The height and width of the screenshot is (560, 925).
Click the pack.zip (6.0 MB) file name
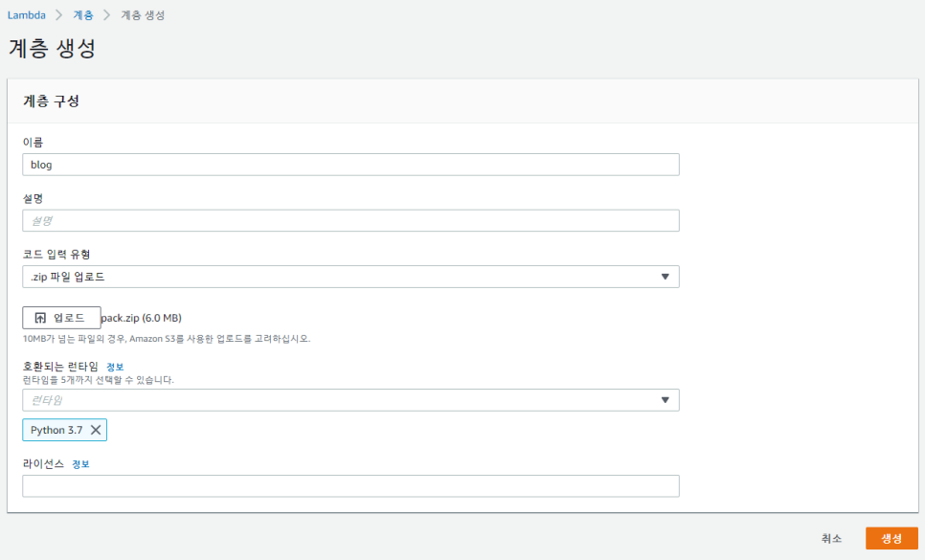point(141,318)
